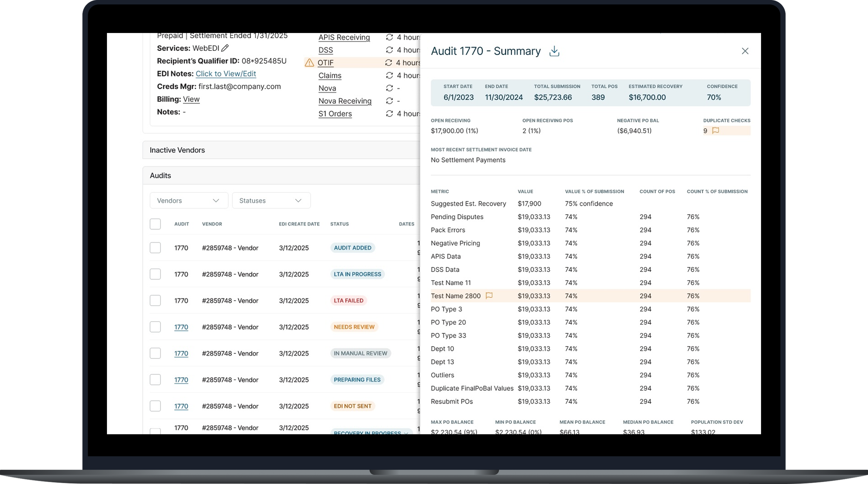The image size is (868, 484).
Task: Refresh the APIS Receiving data source
Action: pos(389,37)
